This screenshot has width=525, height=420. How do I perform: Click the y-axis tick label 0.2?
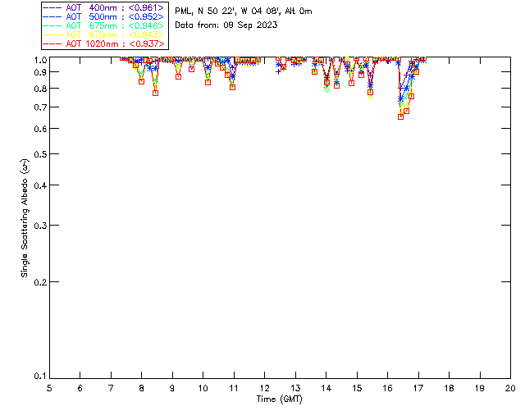40,282
